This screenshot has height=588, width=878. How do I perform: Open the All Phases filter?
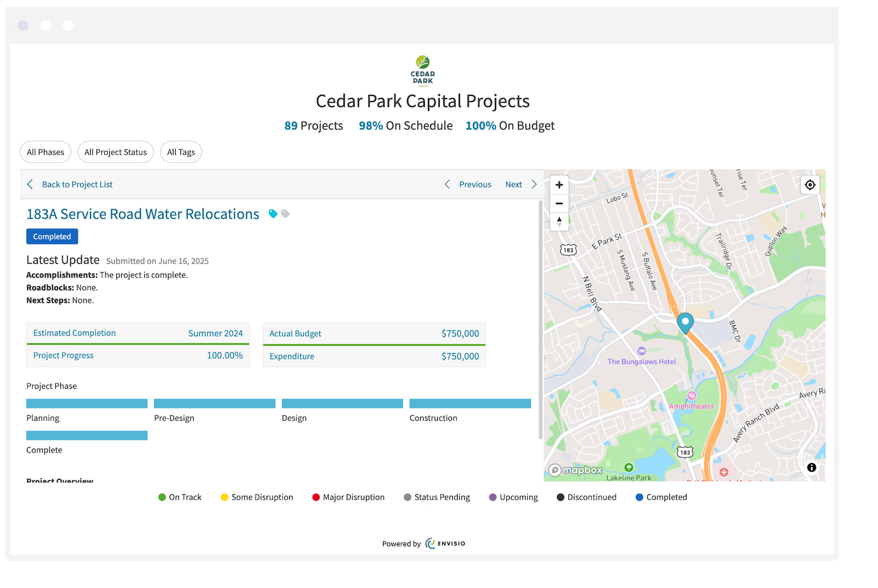click(46, 152)
